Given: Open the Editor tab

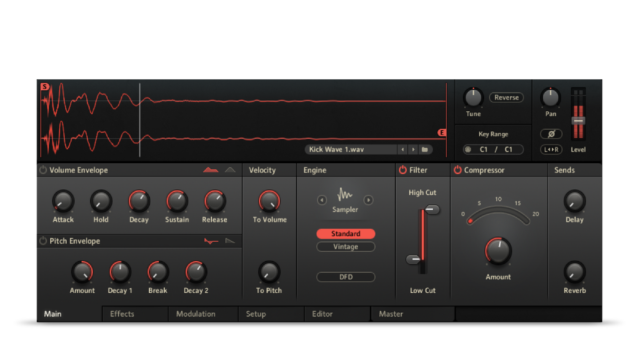Looking at the screenshot, I should coord(338,314).
